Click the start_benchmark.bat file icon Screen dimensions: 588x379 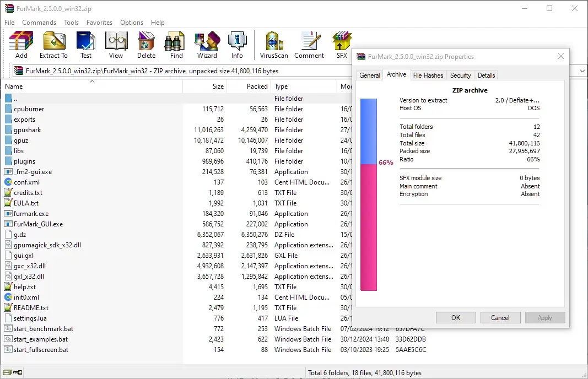point(8,329)
